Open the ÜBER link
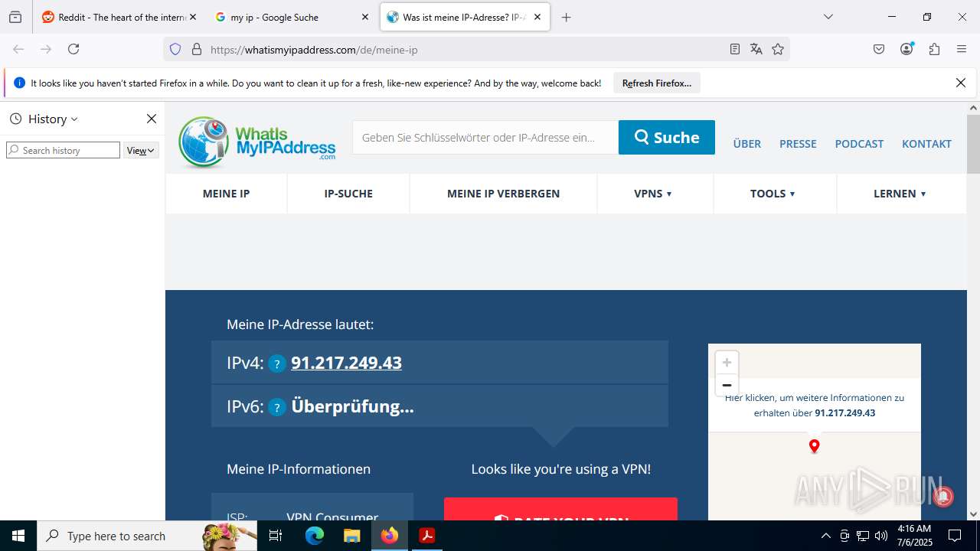The height and width of the screenshot is (551, 980). pyautogui.click(x=747, y=144)
